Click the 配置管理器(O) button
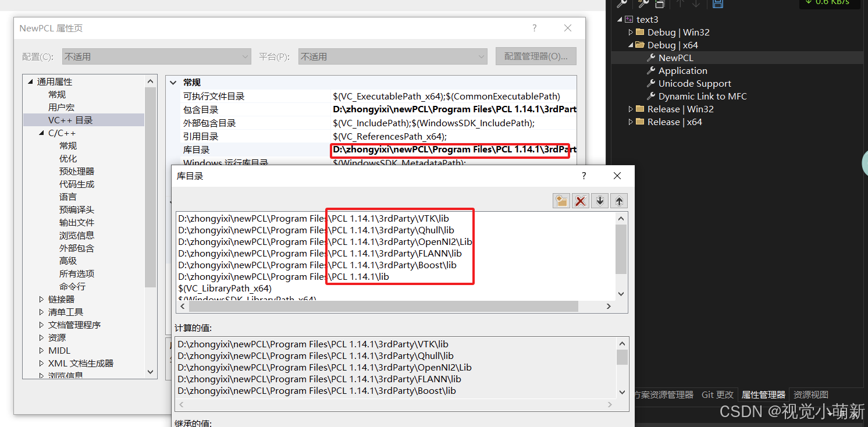Image resolution: width=868 pixels, height=427 pixels. pyautogui.click(x=536, y=56)
